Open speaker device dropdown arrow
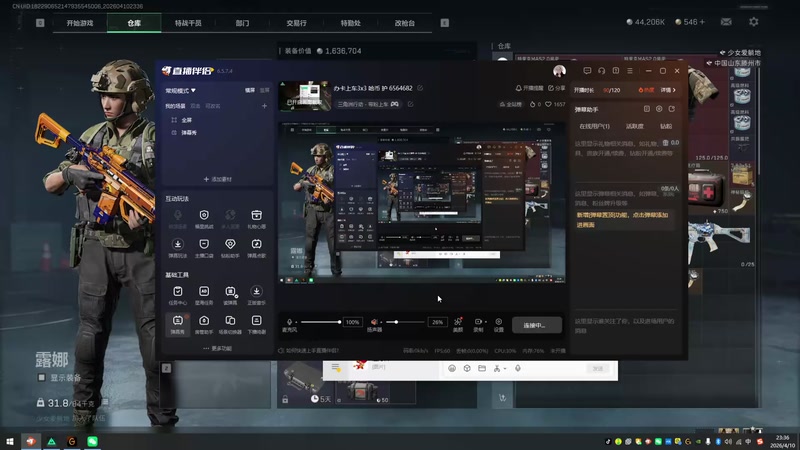Screen dimensions: 800x450 [x=381, y=322]
